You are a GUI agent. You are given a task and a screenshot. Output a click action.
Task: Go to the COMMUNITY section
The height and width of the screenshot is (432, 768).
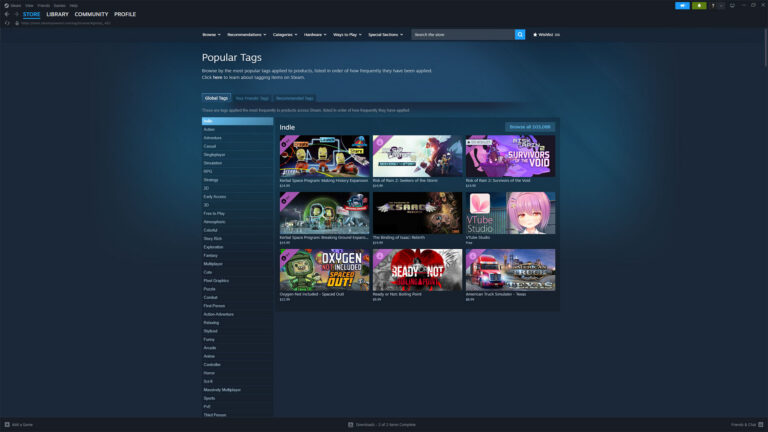91,14
